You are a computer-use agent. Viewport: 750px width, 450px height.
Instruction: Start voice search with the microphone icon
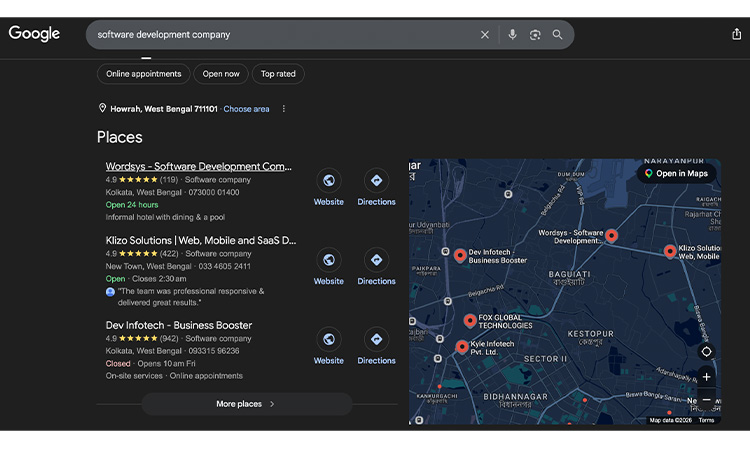512,34
